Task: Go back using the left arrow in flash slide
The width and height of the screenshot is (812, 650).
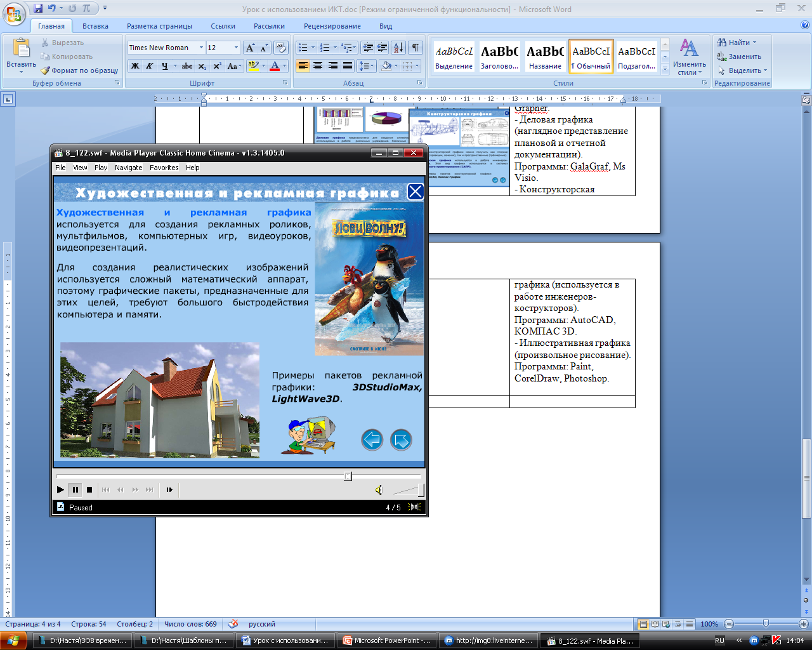Action: tap(372, 440)
